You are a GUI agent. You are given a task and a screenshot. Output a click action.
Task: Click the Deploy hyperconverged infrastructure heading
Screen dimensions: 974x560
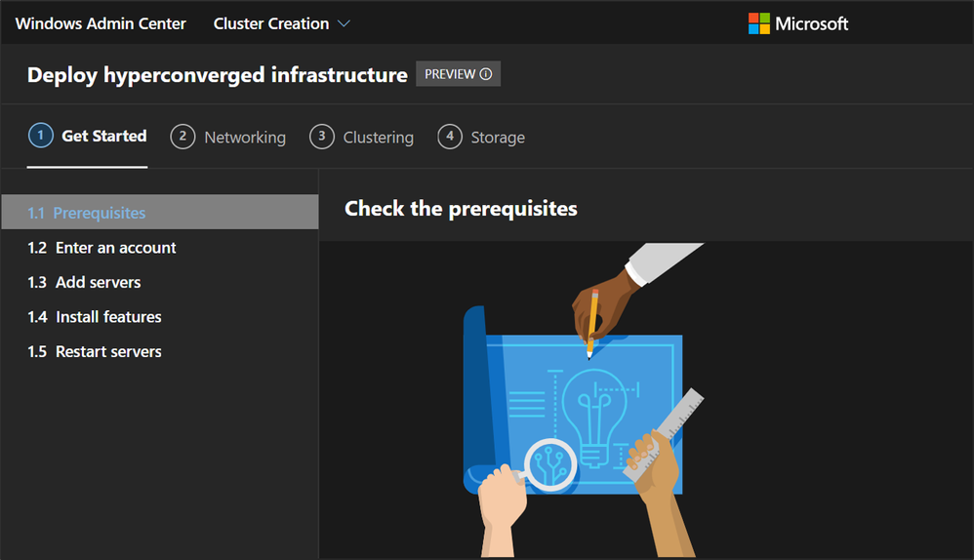tap(217, 75)
